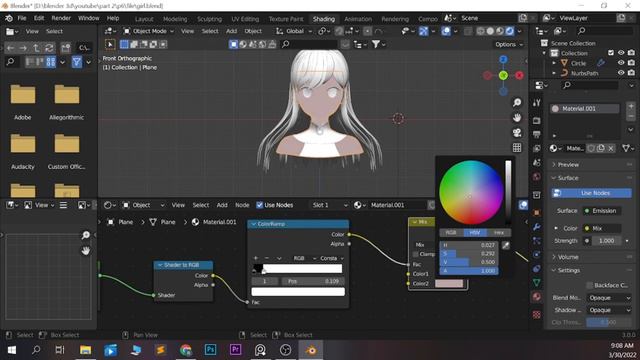Click the file browser filter funnel icon
The height and width of the screenshot is (360, 640).
tap(77, 62)
